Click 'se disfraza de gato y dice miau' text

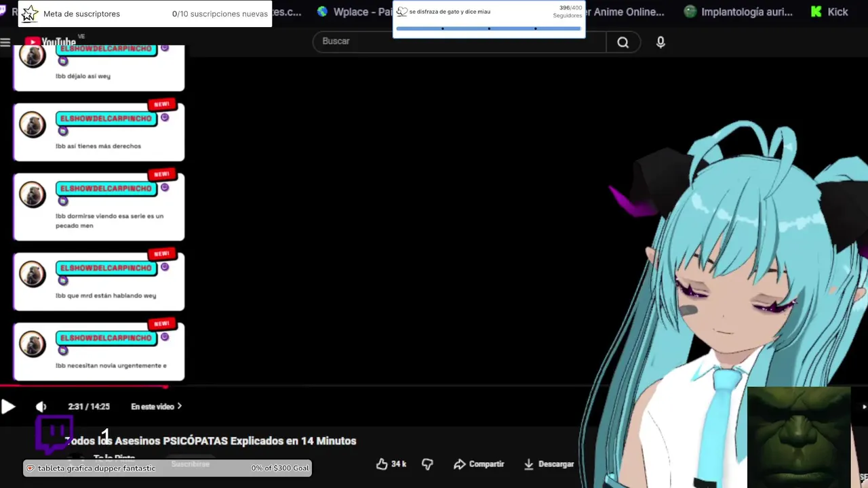(x=450, y=12)
